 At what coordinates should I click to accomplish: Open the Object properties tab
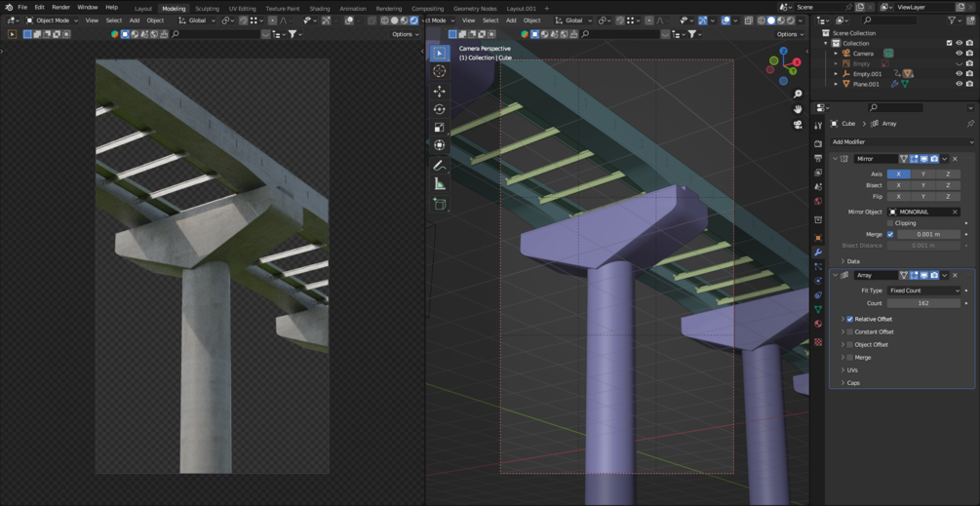point(818,238)
